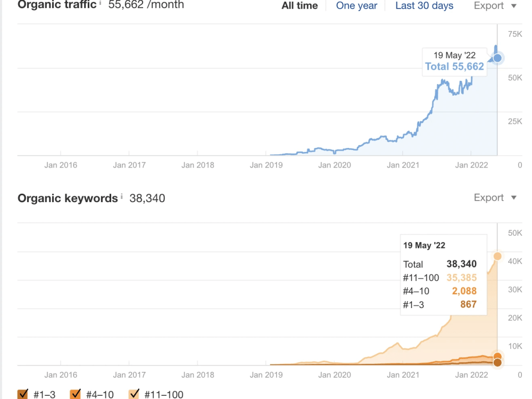
Task: Switch to One year range
Action: click(356, 5)
